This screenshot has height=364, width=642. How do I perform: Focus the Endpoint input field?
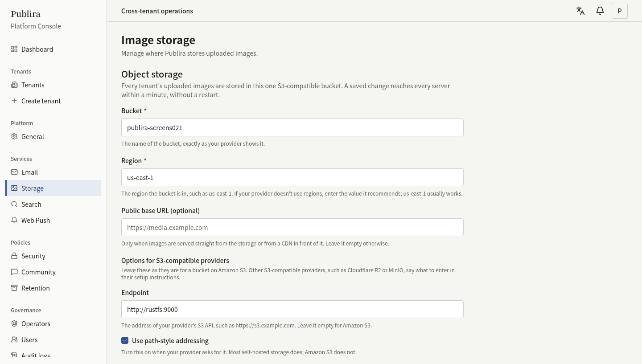(x=292, y=309)
